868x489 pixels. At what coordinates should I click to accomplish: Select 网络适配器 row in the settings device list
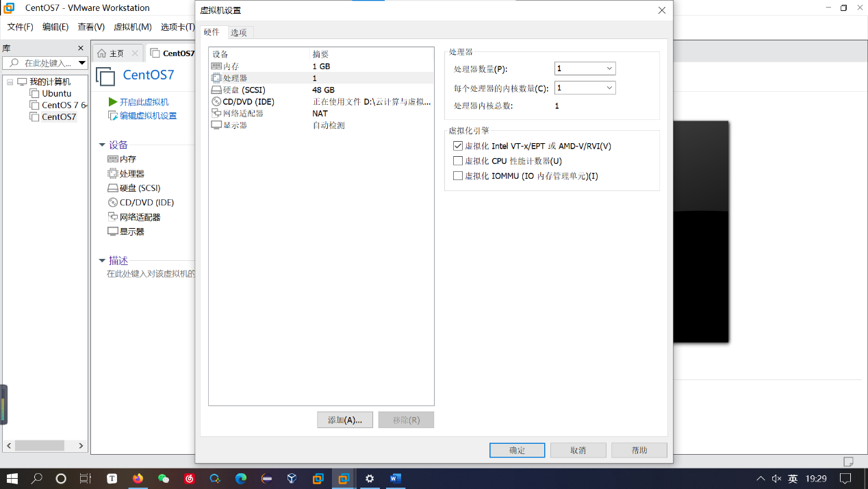coord(321,113)
